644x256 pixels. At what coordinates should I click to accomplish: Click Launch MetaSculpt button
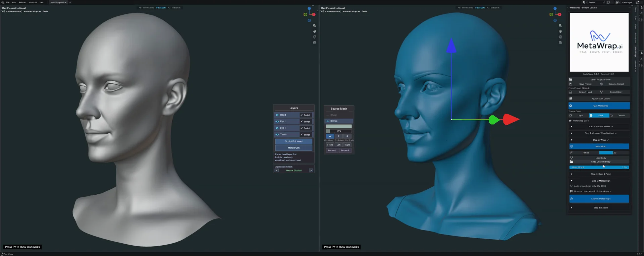599,199
